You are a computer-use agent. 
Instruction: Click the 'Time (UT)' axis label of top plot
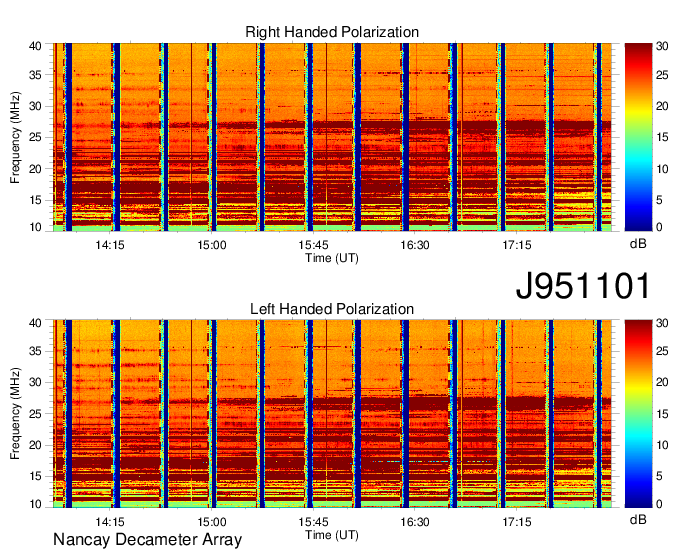pyautogui.click(x=332, y=258)
